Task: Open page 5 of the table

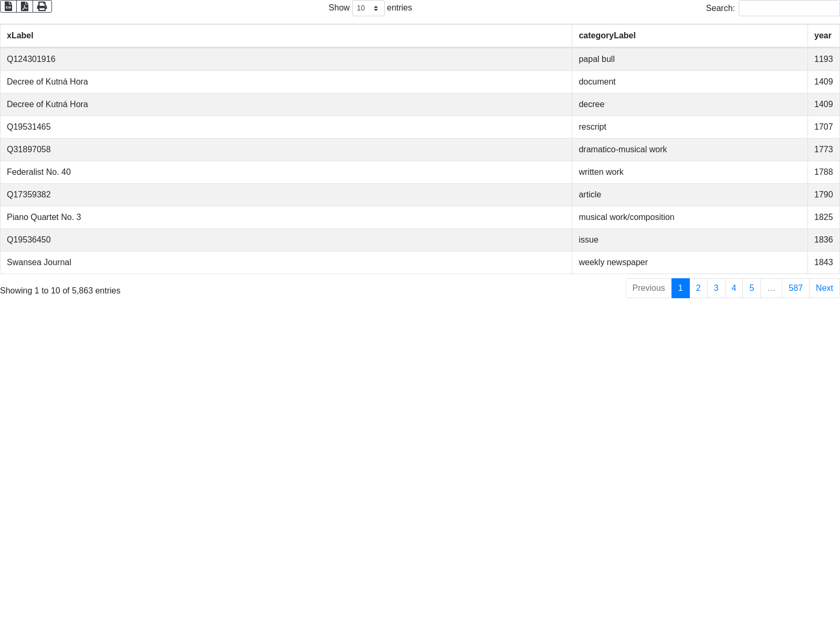Action: [x=751, y=288]
